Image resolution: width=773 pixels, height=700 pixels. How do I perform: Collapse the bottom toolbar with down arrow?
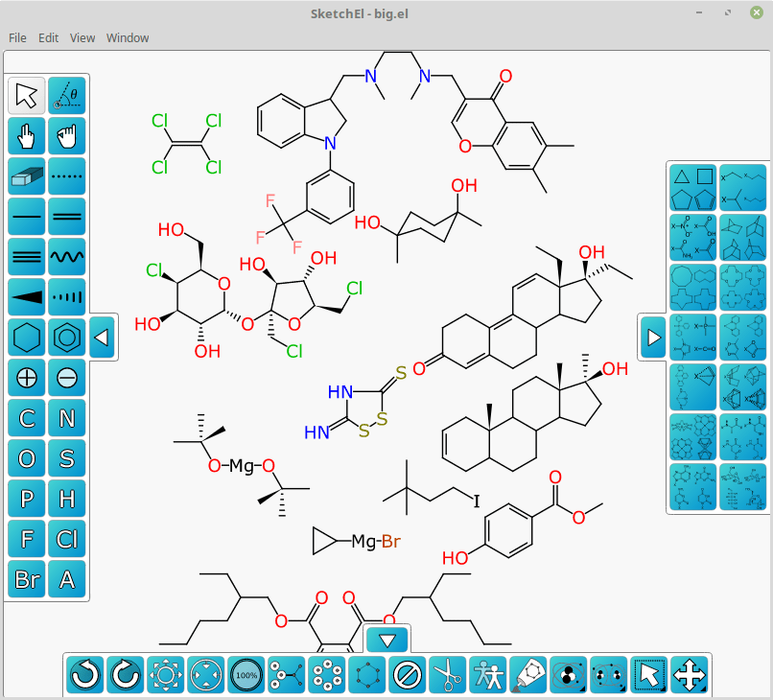coord(387,640)
